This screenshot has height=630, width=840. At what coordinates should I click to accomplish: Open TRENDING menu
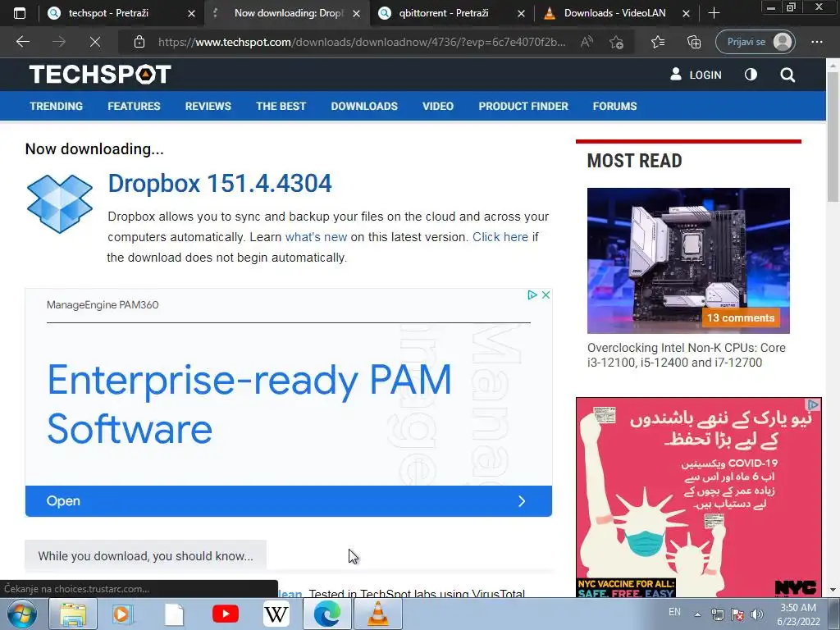pos(57,106)
